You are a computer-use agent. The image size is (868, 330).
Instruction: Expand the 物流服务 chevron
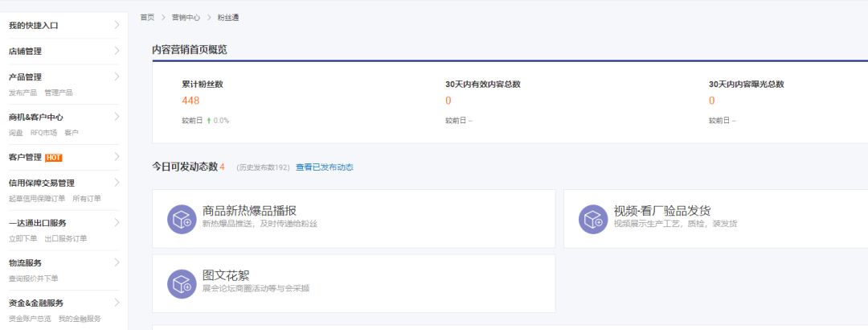(x=117, y=262)
